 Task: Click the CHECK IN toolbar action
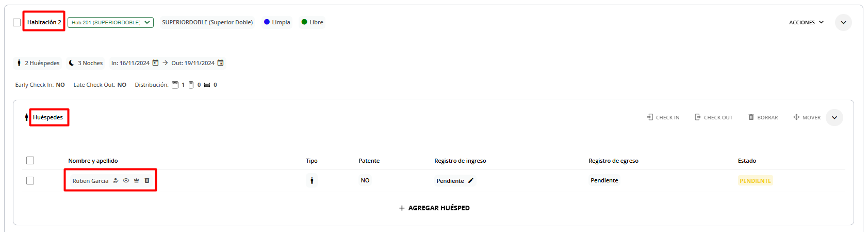tap(663, 117)
